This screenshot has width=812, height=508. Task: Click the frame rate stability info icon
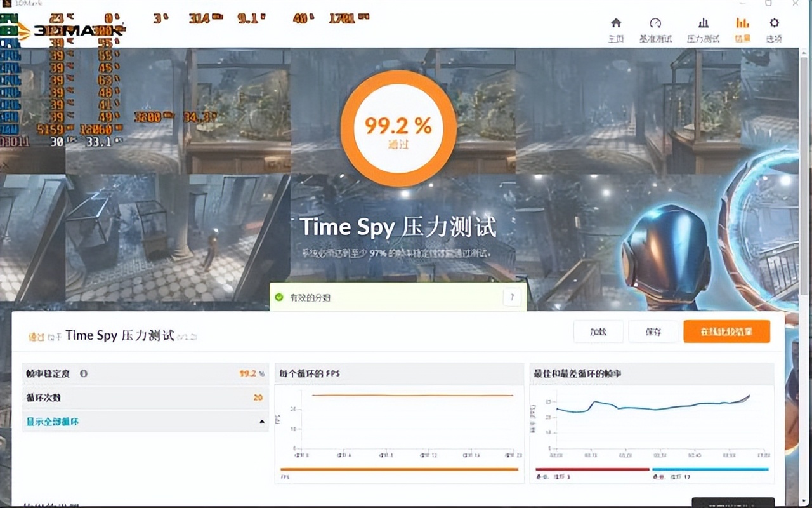(83, 374)
